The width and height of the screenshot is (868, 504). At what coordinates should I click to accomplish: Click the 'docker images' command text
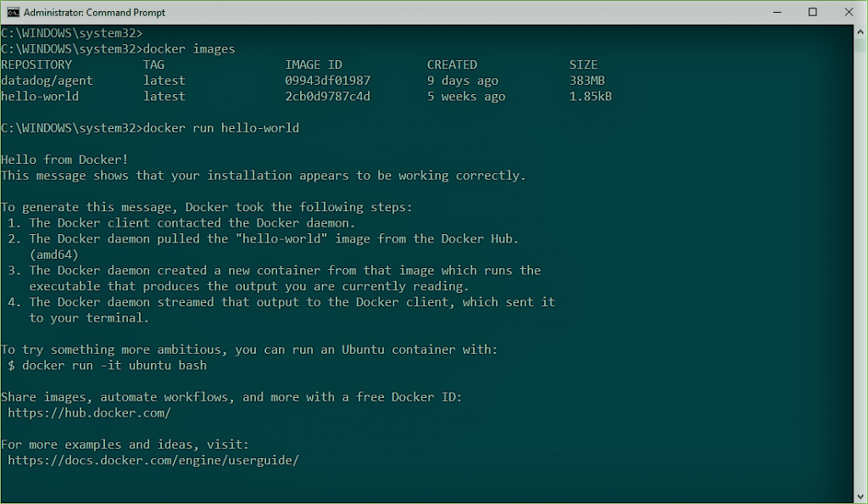189,48
